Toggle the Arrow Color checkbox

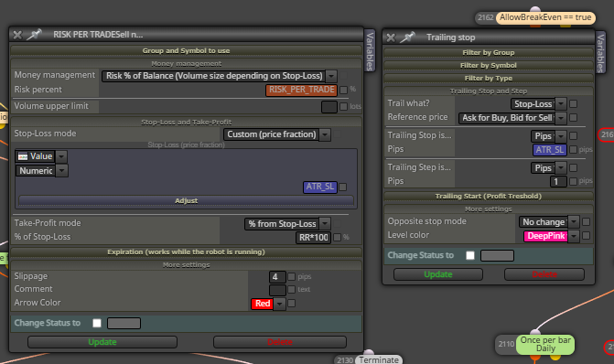[291, 303]
